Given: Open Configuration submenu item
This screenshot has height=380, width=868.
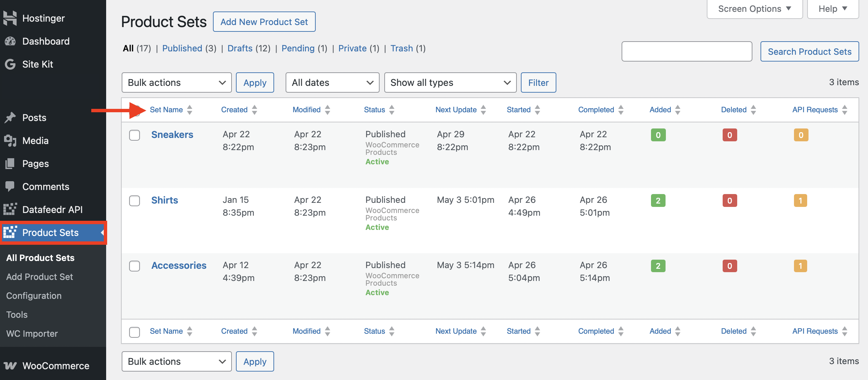Looking at the screenshot, I should click(34, 295).
